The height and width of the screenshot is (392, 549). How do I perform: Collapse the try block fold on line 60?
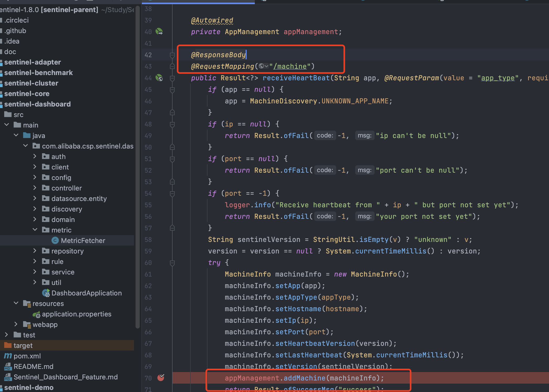point(172,263)
